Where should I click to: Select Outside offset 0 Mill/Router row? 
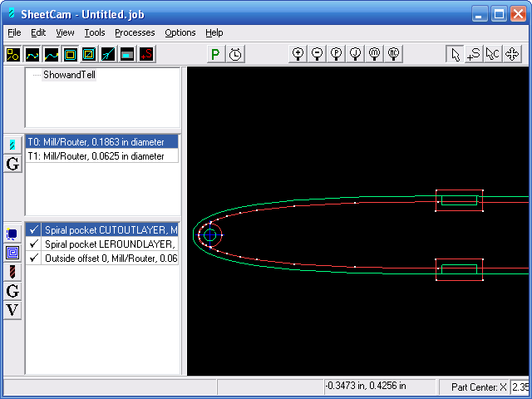pos(111,259)
